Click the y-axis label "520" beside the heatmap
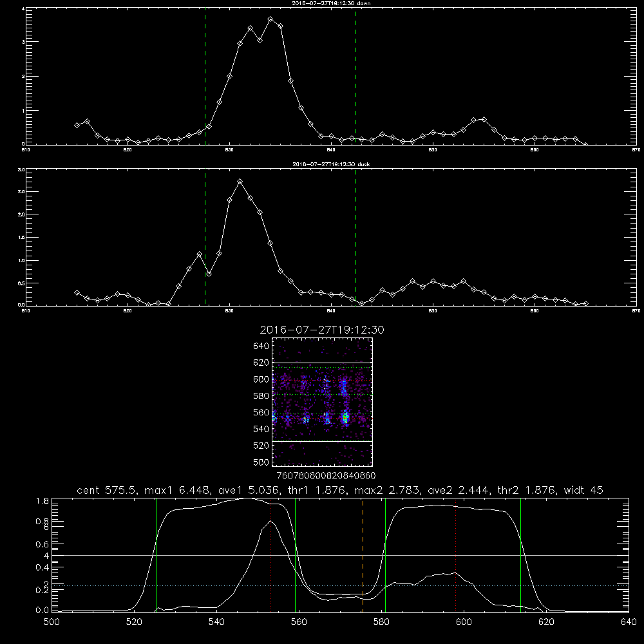The image size is (644, 644). coord(261,446)
